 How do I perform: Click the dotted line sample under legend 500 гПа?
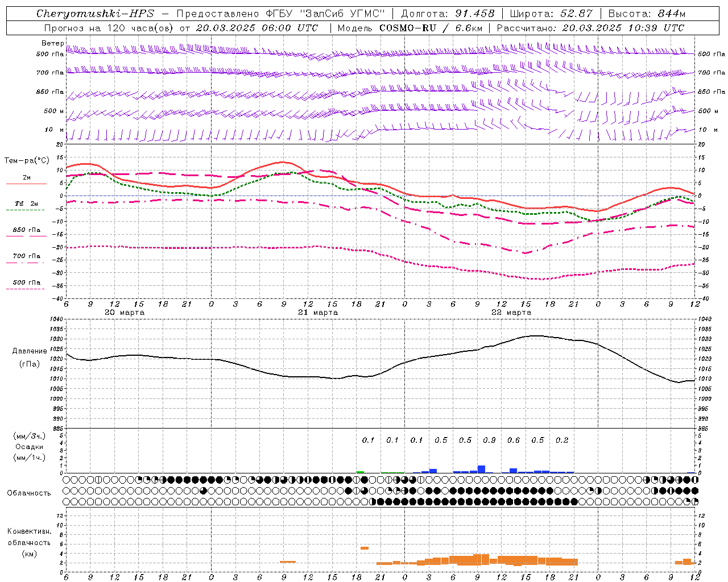pos(25,289)
